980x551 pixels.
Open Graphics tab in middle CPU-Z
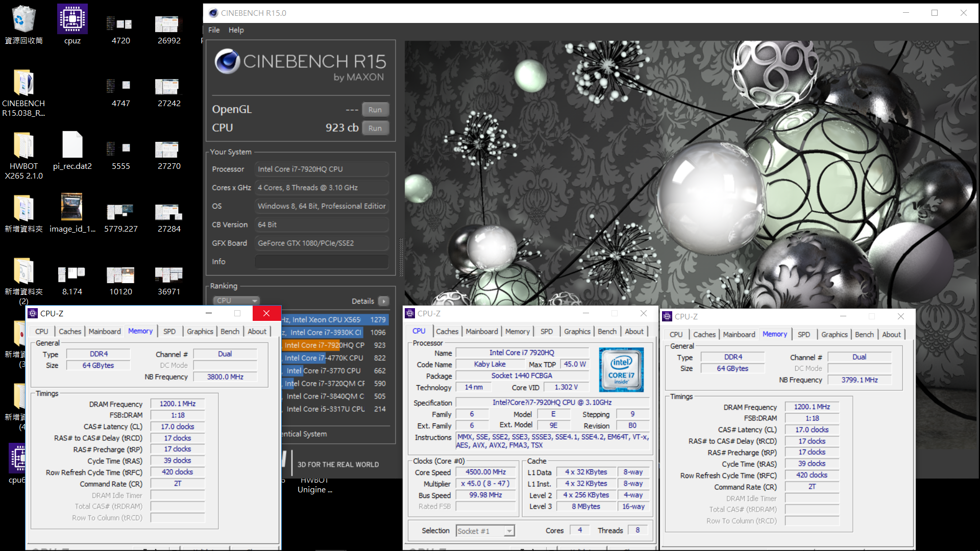click(x=577, y=331)
